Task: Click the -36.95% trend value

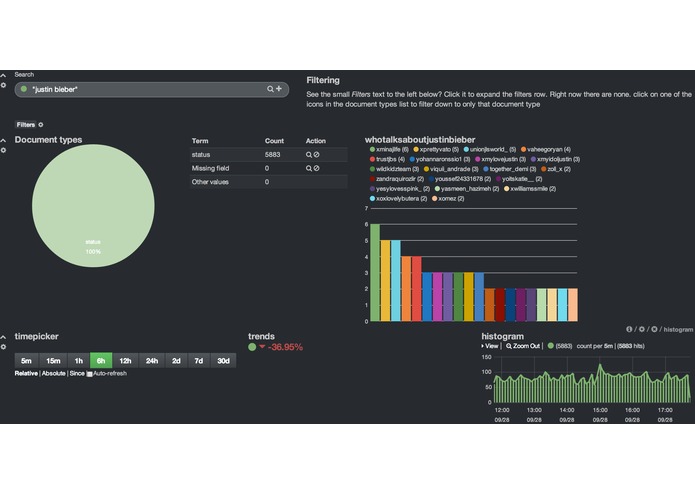Action: point(285,347)
